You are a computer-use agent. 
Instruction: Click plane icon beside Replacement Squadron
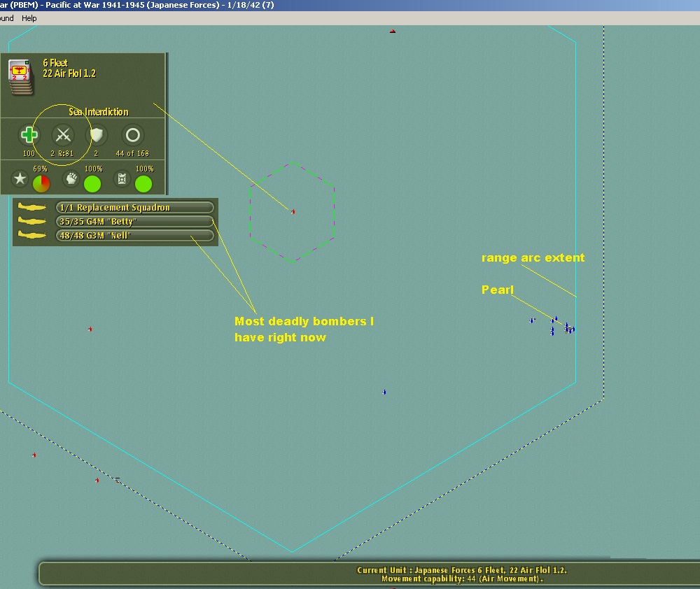coord(31,207)
